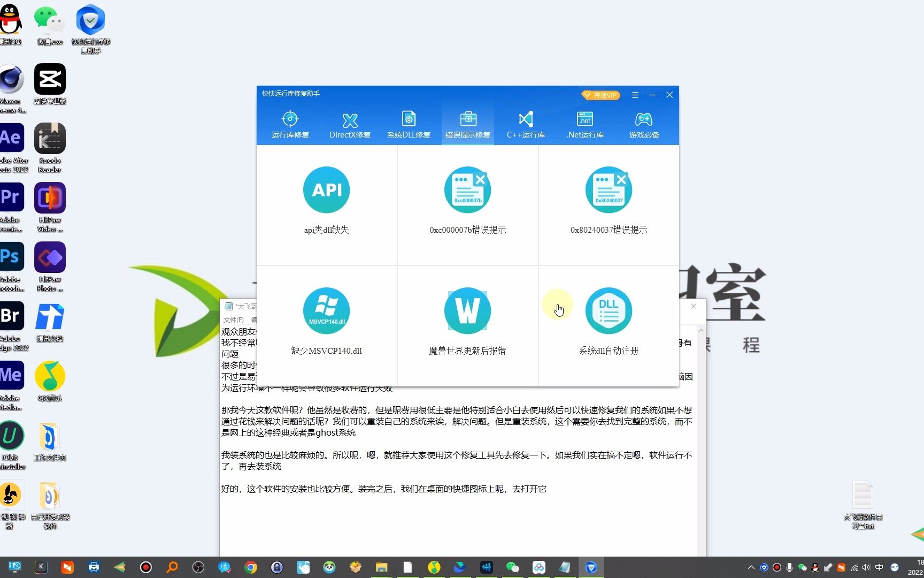This screenshot has width=924, height=578.
Task: Open the 魔兽世界更新后报错 W icon
Action: [468, 311]
